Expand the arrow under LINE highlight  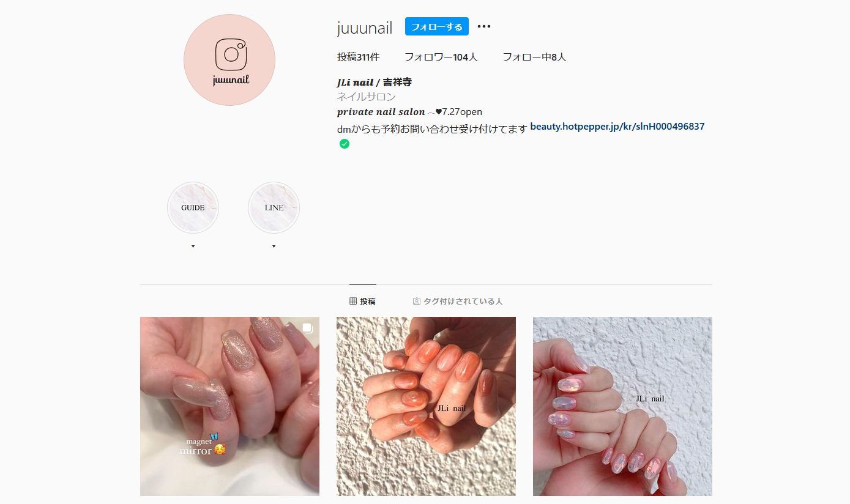pyautogui.click(x=274, y=246)
